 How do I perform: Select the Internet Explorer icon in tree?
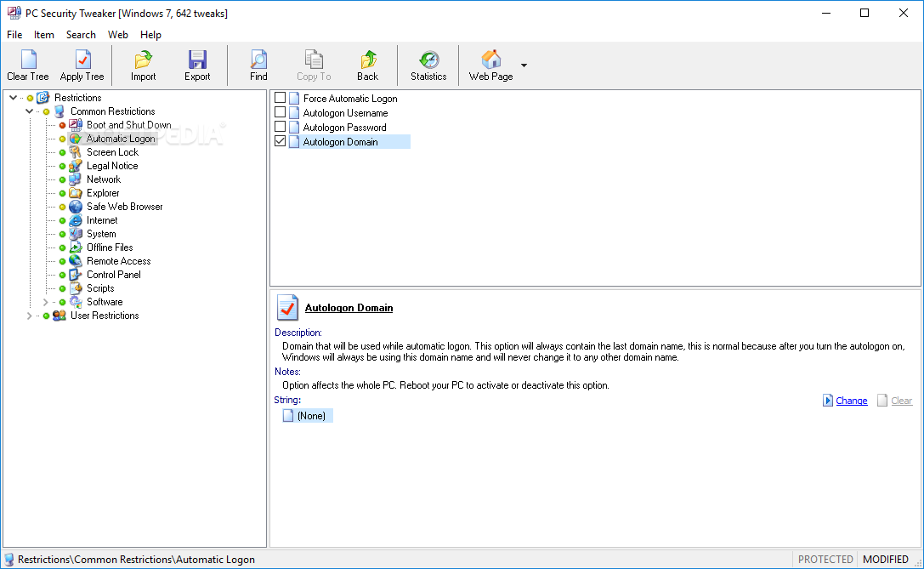(x=76, y=220)
